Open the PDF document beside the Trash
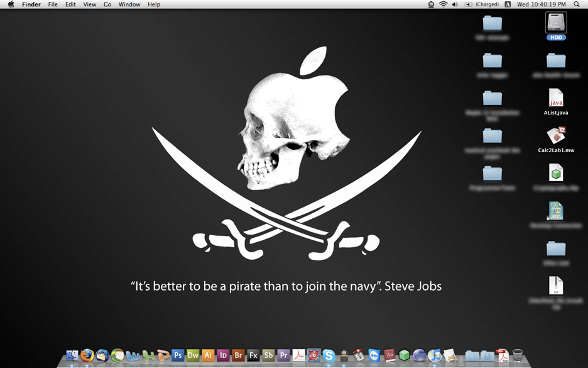This screenshot has height=368, width=588. pyautogui.click(x=503, y=355)
